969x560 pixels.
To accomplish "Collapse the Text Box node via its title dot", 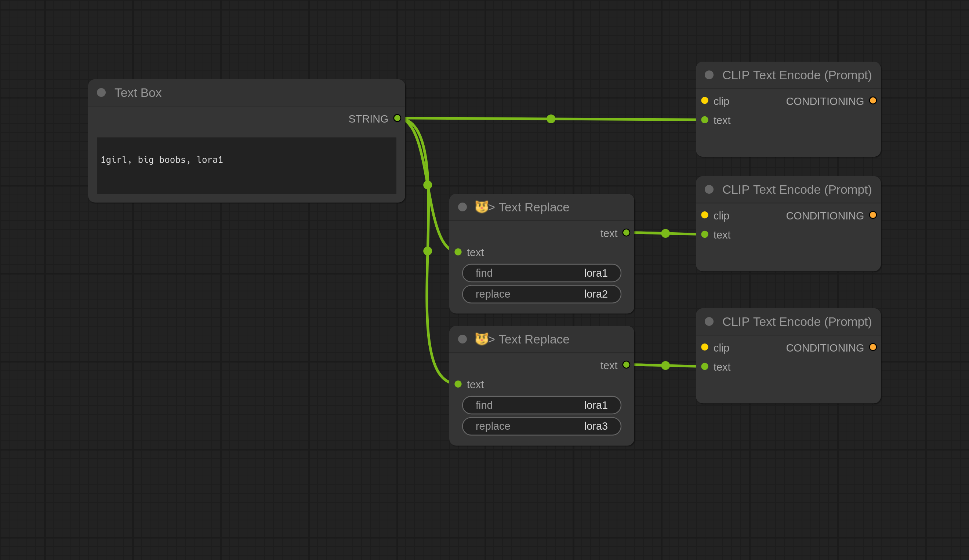I will (x=101, y=92).
